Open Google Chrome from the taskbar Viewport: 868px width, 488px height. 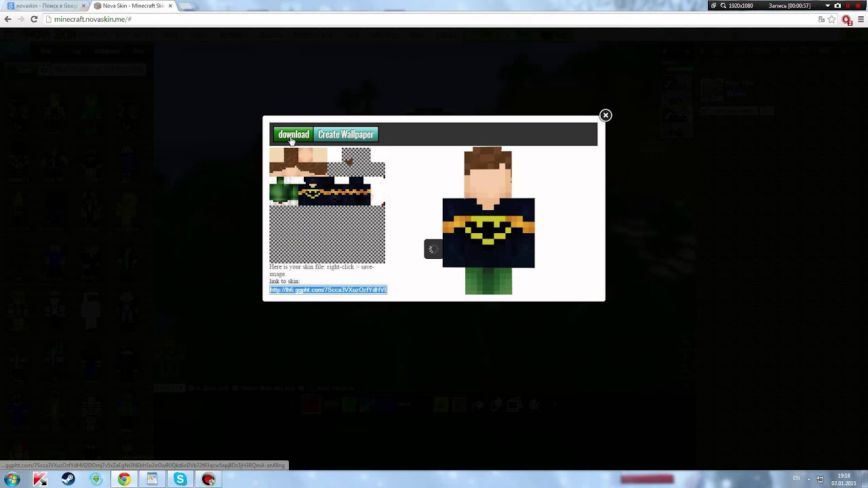[124, 479]
